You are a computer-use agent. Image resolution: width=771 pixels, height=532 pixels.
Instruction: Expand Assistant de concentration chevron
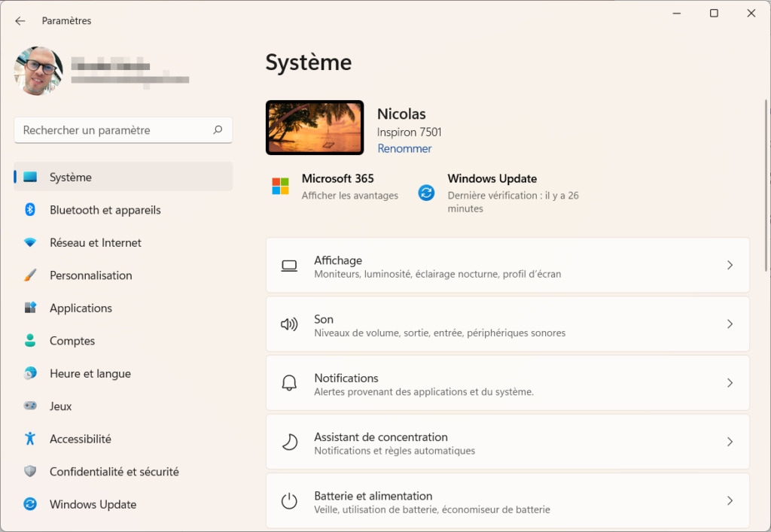730,442
